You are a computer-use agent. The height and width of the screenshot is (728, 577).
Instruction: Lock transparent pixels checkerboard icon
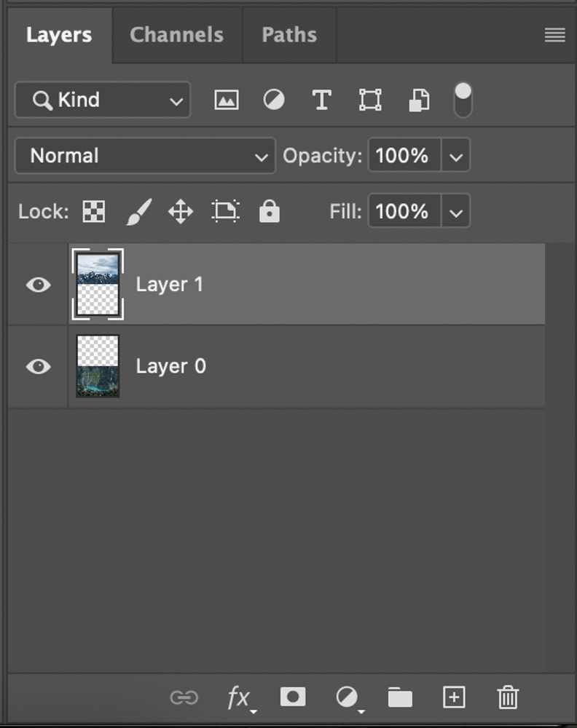pyautogui.click(x=94, y=212)
